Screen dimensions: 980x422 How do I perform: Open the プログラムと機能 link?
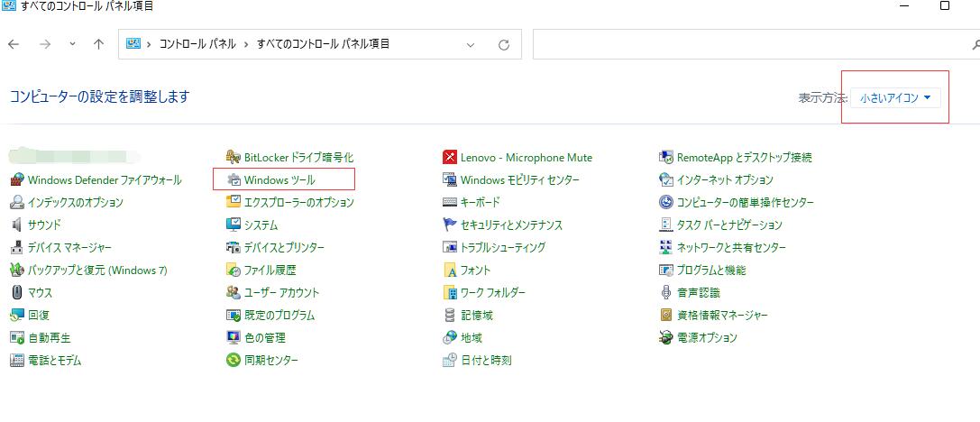711,271
